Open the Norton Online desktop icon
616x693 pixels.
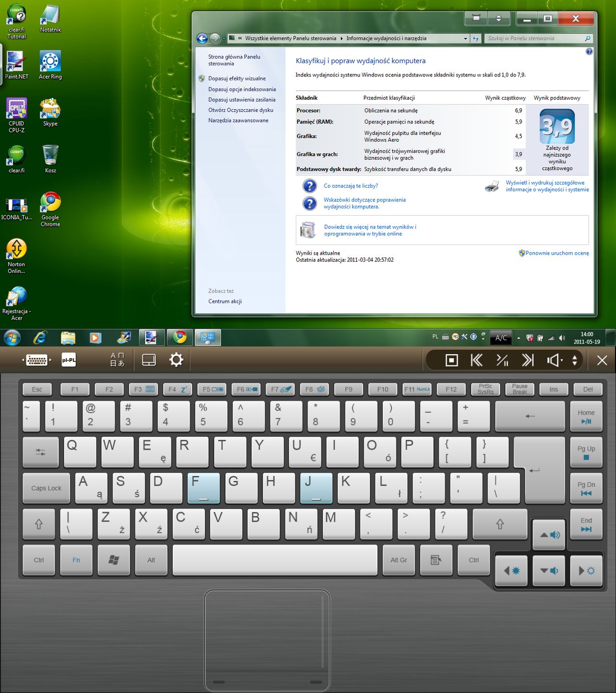[x=16, y=257]
